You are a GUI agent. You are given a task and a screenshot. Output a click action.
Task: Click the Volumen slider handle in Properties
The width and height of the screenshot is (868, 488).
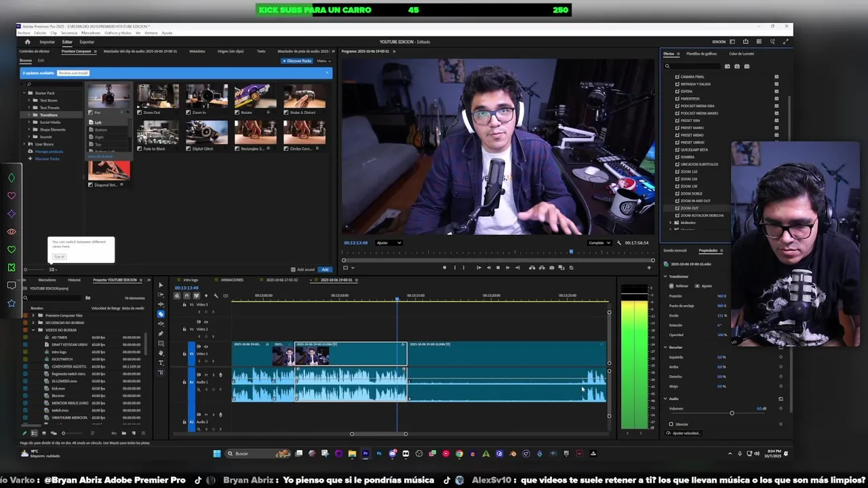(732, 413)
